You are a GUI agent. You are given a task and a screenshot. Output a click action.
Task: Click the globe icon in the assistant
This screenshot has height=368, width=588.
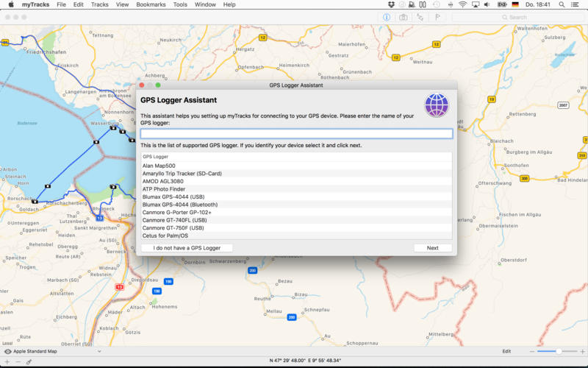[x=437, y=105]
